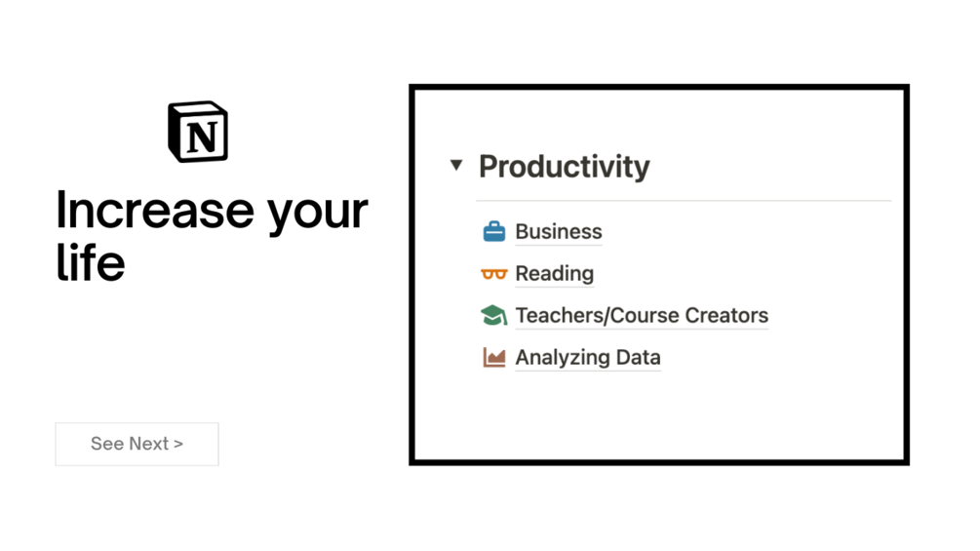The image size is (980, 551).
Task: Click the Productivity heading text
Action: click(x=564, y=167)
